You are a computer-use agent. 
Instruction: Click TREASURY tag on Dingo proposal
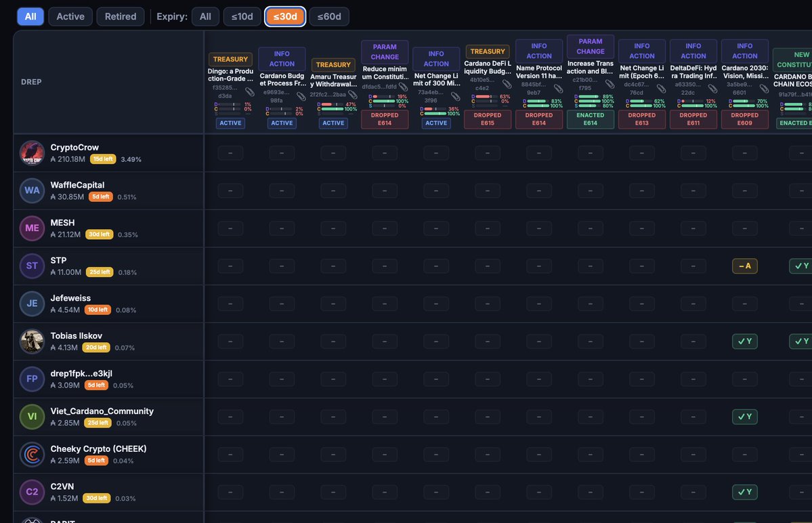[x=230, y=59]
